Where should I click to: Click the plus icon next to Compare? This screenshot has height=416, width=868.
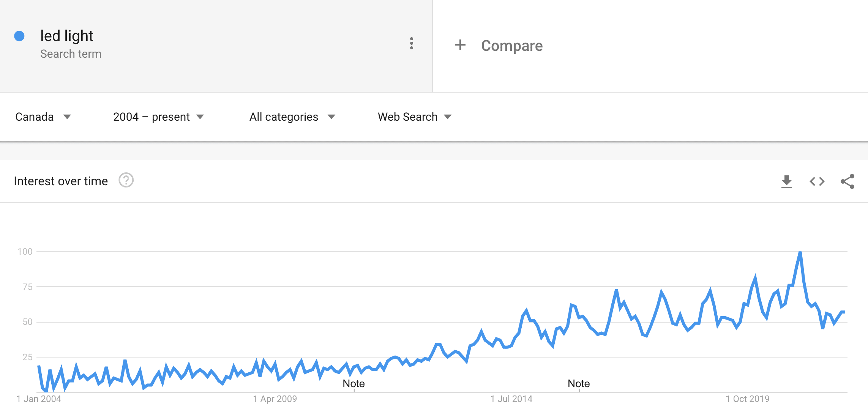[x=460, y=45]
